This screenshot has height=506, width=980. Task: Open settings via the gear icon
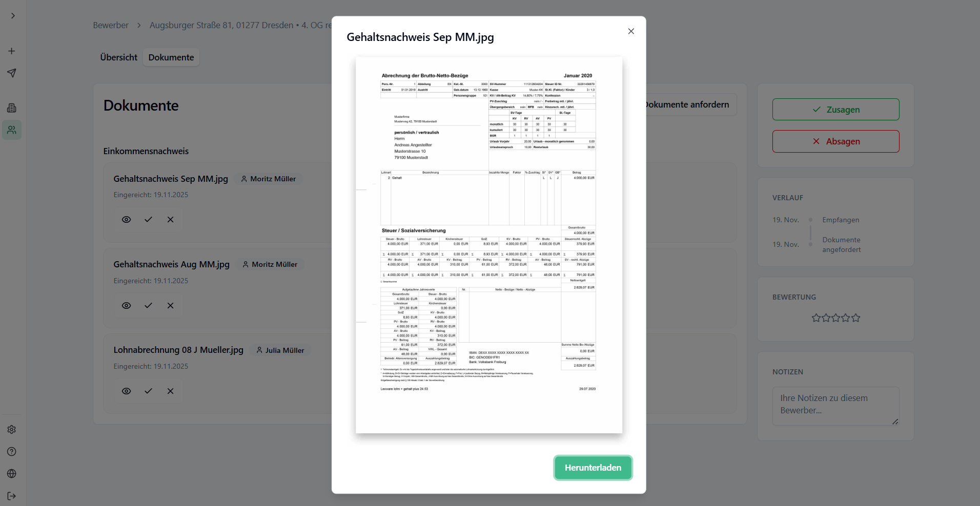point(11,430)
